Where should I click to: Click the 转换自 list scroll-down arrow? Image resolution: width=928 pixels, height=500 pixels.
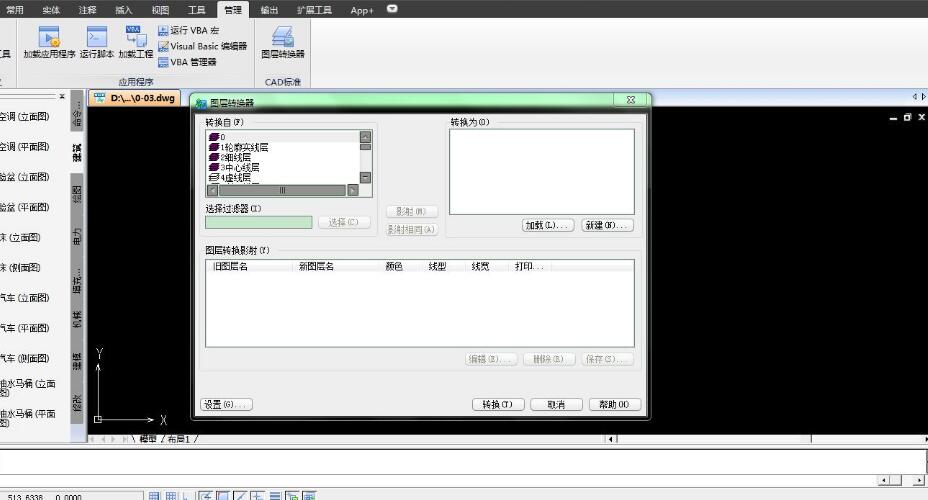(x=365, y=178)
